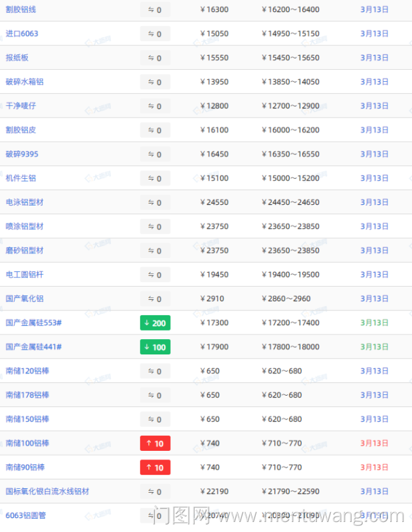Select the 喷涂铝型材 link

pos(25,226)
